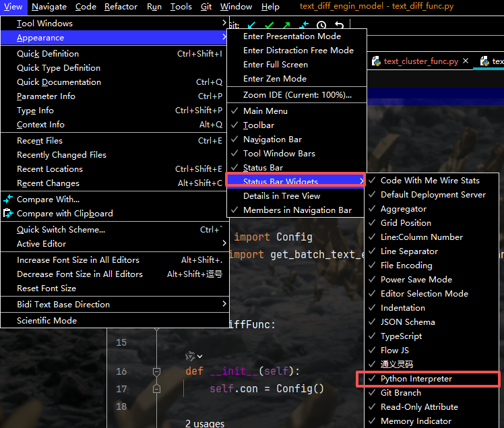Close the text_cluster_func.py editor tab
Image resolution: width=504 pixels, height=428 pixels.
click(x=466, y=61)
